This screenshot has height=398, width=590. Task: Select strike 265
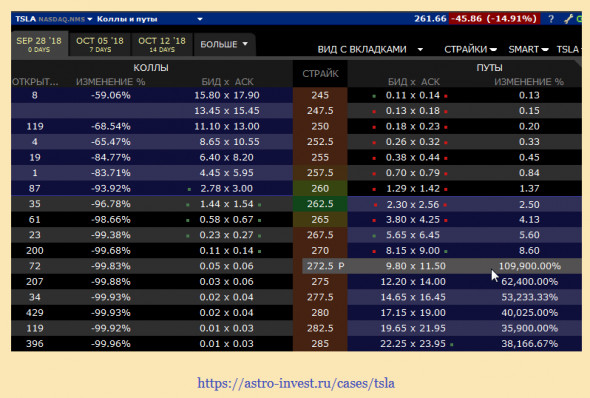[x=320, y=219]
